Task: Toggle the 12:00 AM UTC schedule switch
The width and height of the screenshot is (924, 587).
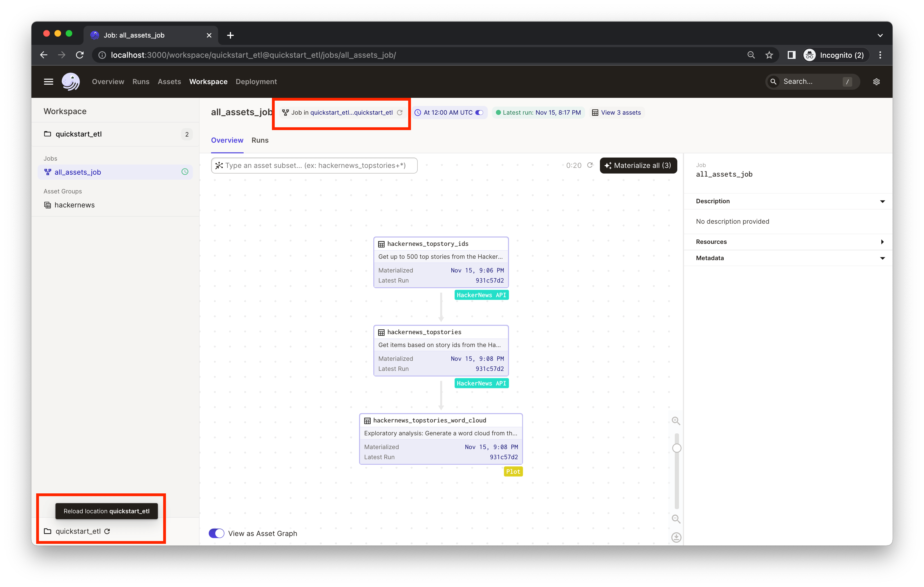Action: click(x=479, y=112)
